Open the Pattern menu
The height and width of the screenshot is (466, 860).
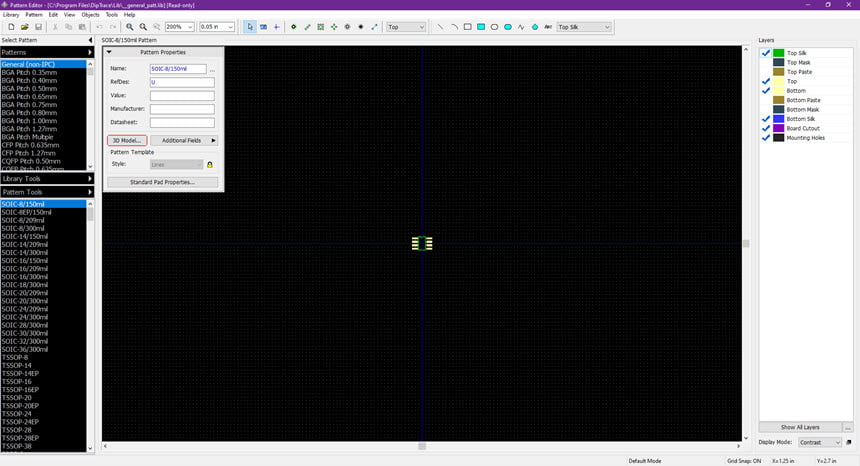(x=33, y=15)
